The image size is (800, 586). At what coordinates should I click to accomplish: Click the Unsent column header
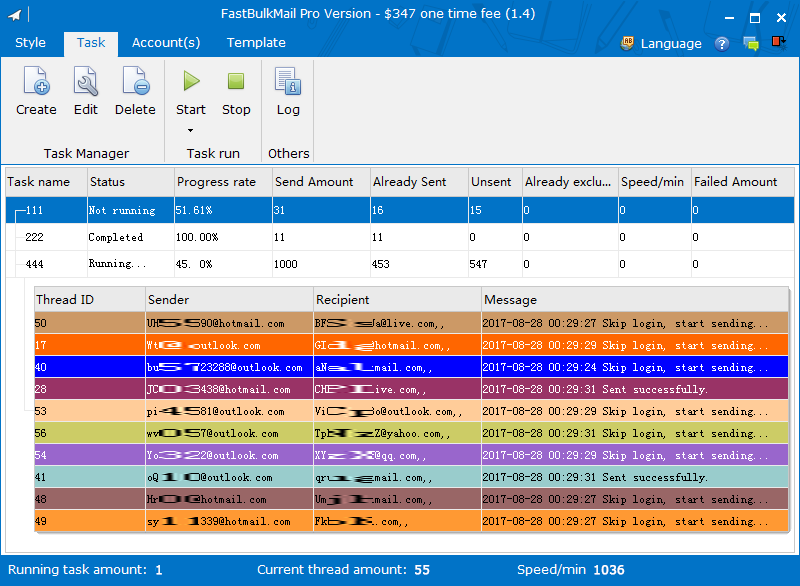coord(495,182)
